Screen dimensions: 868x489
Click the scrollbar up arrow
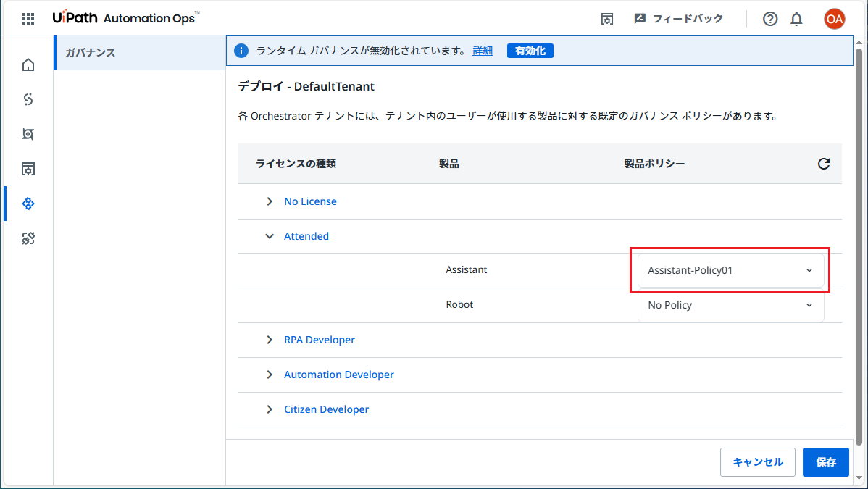coord(859,42)
